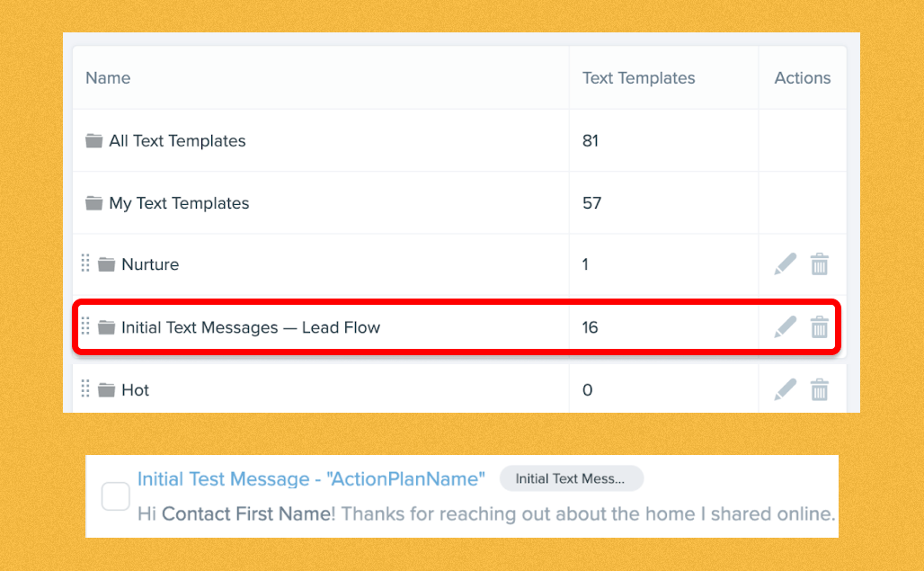924x571 pixels.
Task: Click the trash icon for Hot folder
Action: [819, 389]
